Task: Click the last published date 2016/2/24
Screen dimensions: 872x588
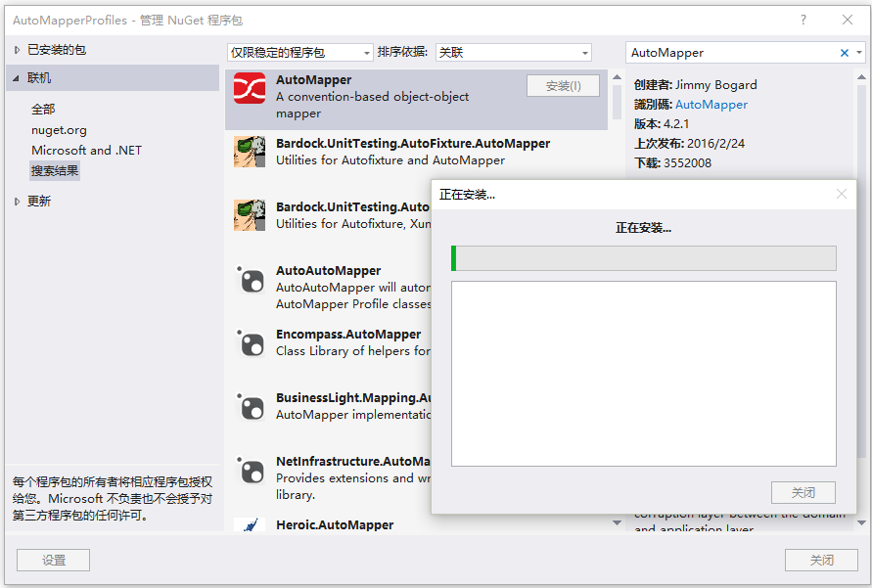Action: click(715, 144)
